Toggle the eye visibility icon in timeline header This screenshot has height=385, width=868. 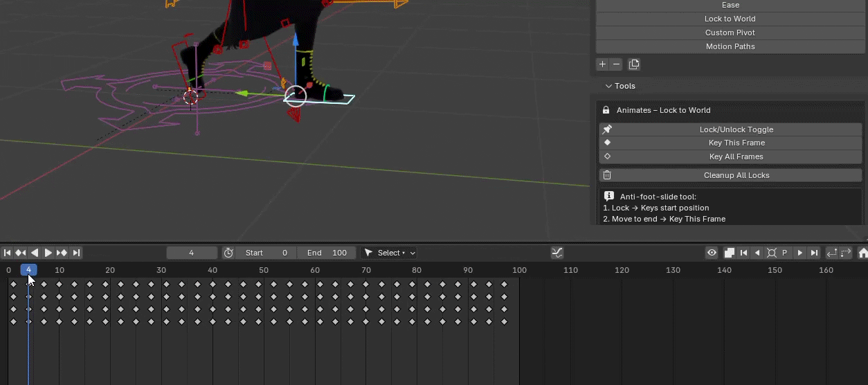pos(712,253)
